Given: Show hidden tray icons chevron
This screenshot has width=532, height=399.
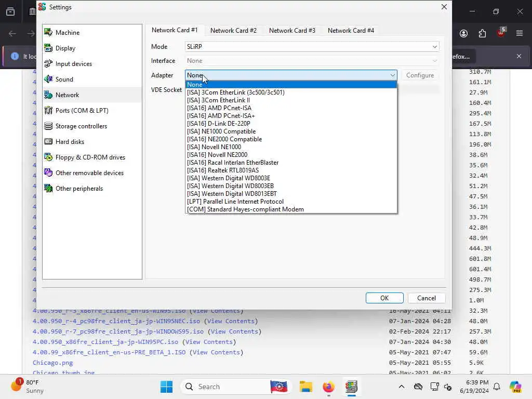Looking at the screenshot, I should click(402, 387).
